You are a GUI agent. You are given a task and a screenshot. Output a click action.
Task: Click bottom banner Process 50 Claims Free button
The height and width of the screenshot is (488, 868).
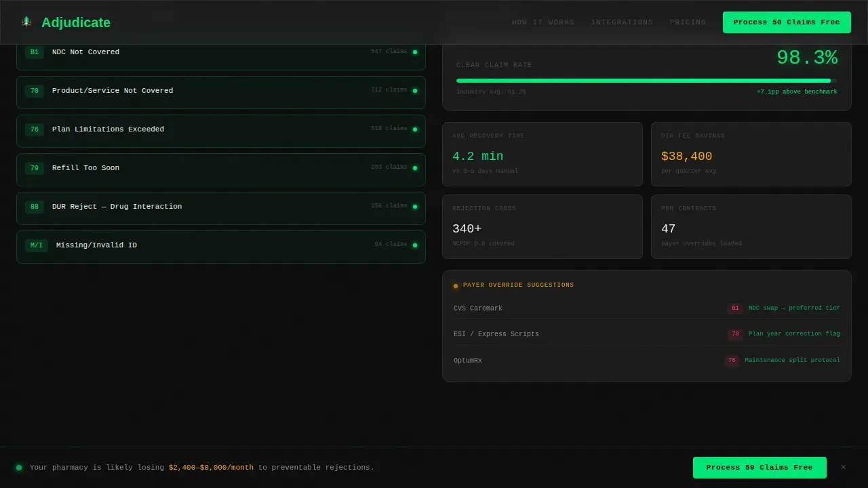point(759,468)
